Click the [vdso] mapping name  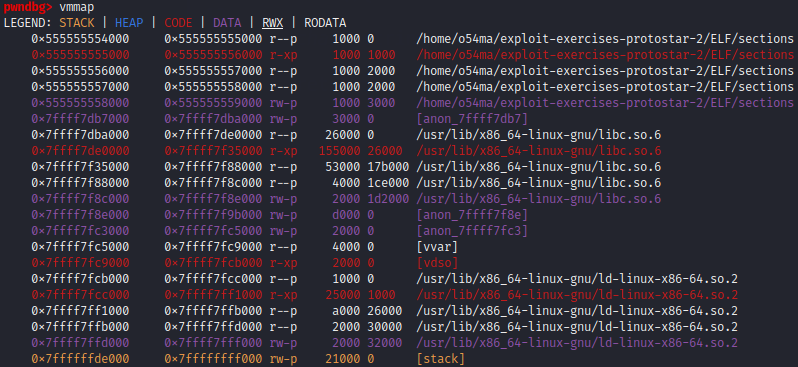point(437,263)
